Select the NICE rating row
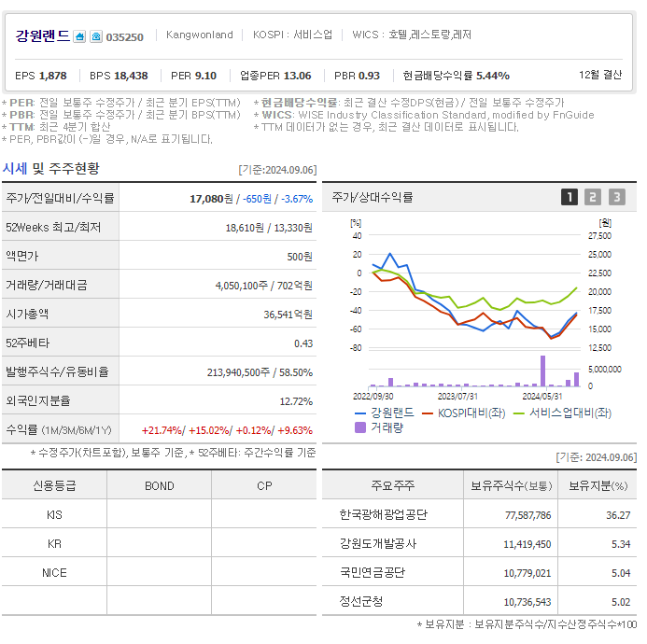Image resolution: width=647 pixels, height=644 pixels. [x=160, y=572]
